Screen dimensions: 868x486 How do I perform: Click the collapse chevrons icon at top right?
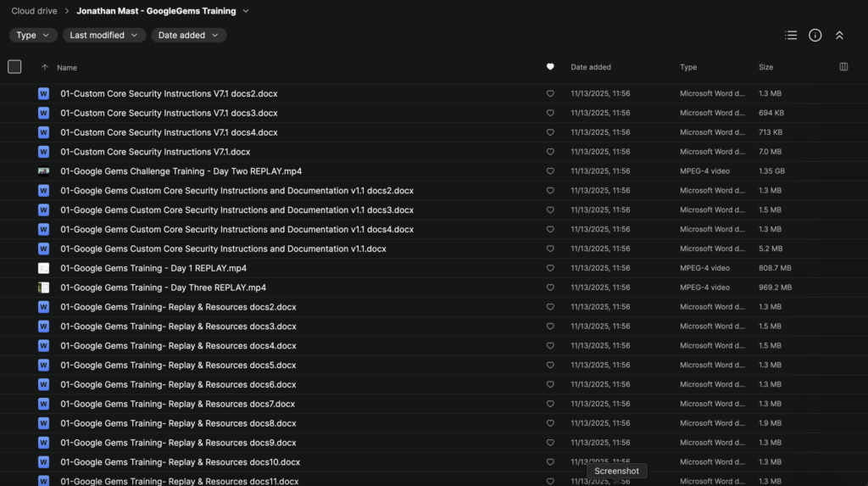tap(839, 36)
